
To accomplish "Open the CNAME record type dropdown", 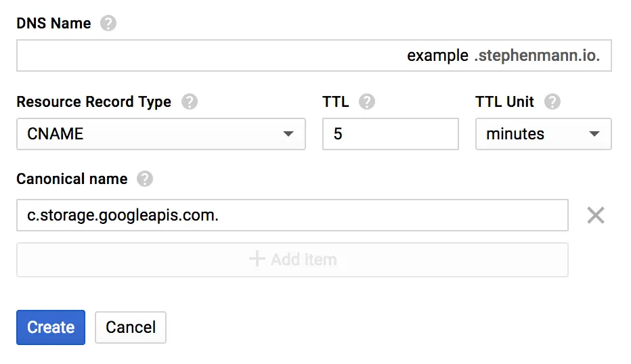I will click(x=160, y=134).
